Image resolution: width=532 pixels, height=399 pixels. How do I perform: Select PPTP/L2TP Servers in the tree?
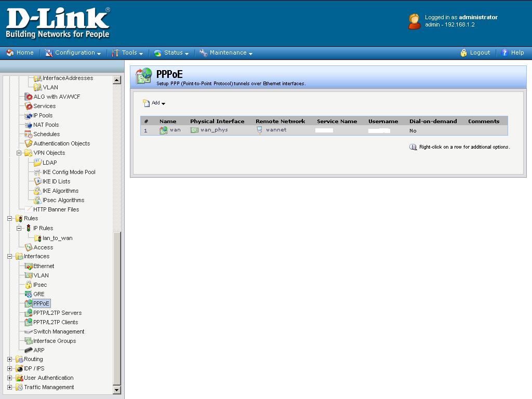pyautogui.click(x=57, y=313)
